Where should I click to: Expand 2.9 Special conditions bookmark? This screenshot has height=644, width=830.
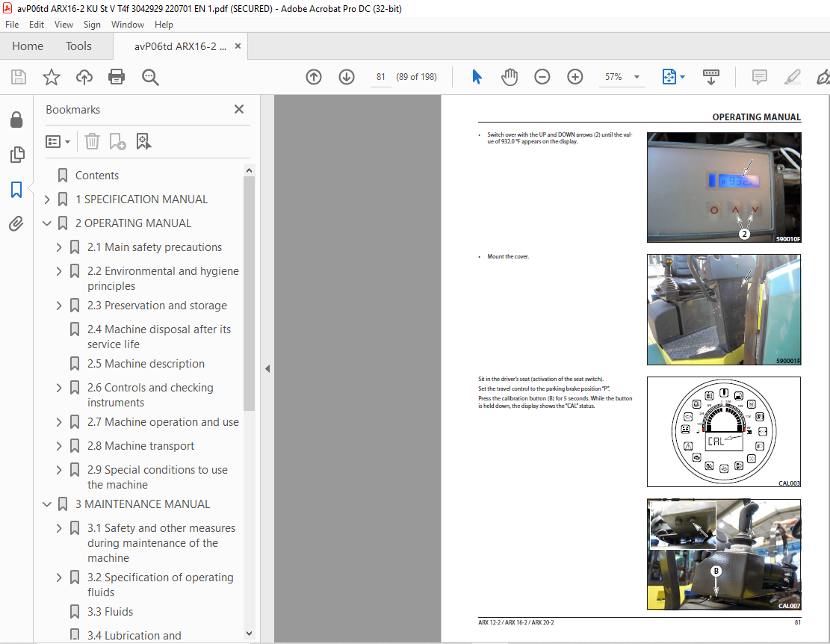click(x=59, y=469)
